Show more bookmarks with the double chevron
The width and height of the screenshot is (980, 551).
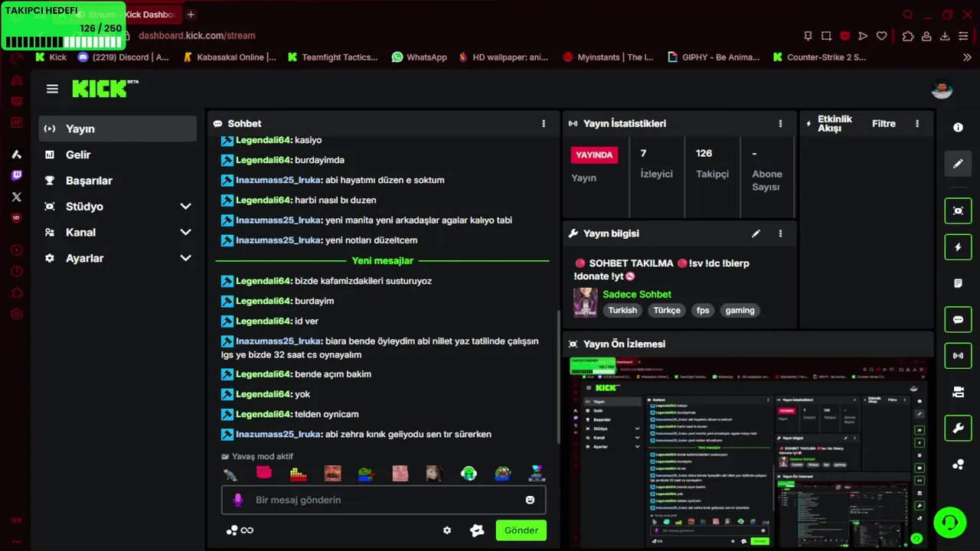coord(967,57)
